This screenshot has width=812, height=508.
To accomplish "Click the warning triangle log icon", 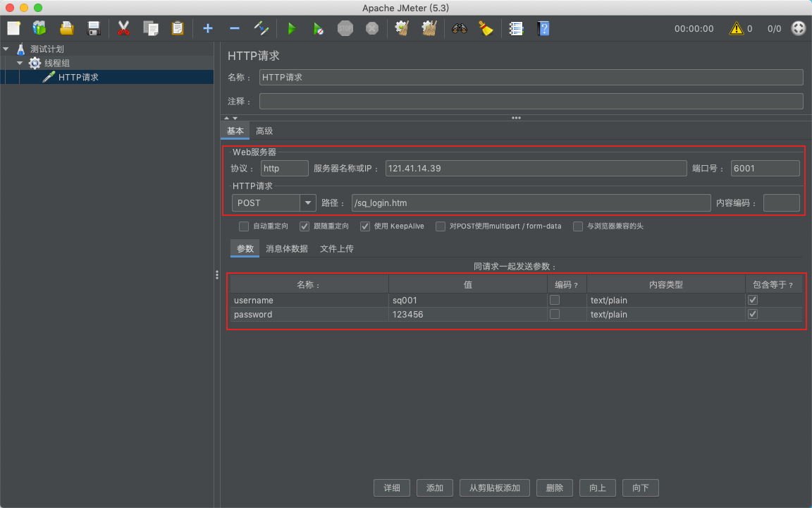I will click(736, 28).
